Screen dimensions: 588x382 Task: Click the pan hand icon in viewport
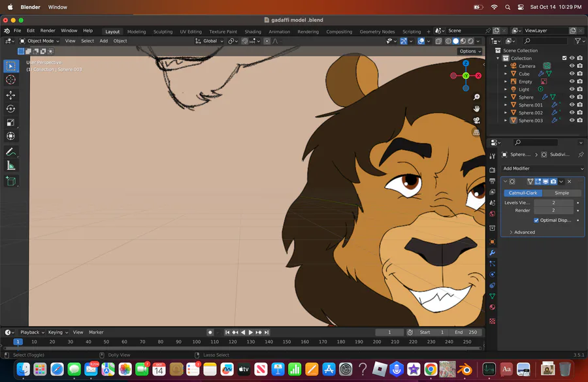coord(477,108)
